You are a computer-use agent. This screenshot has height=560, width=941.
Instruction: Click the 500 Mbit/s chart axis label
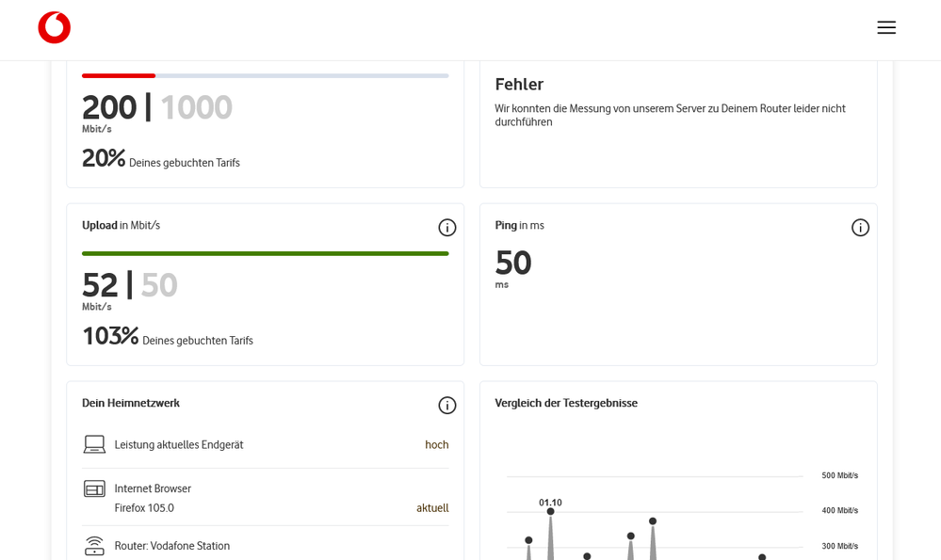[839, 475]
